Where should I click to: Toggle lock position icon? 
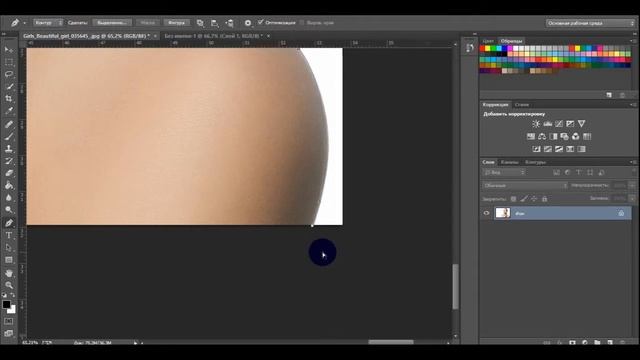click(x=534, y=199)
